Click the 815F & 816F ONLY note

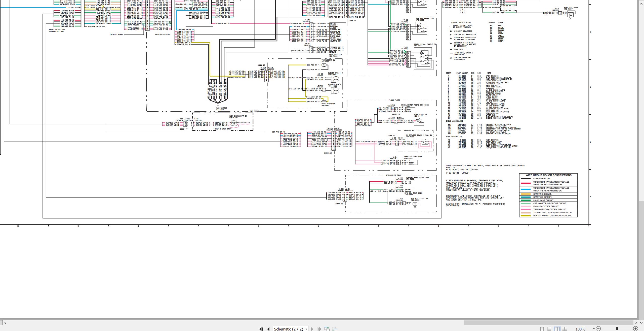(x=223, y=129)
